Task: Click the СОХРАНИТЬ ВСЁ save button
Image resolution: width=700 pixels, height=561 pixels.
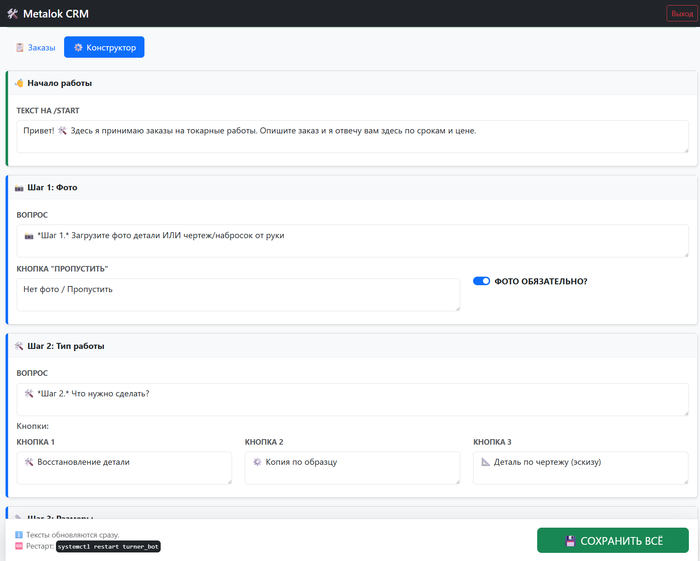Action: 612,541
